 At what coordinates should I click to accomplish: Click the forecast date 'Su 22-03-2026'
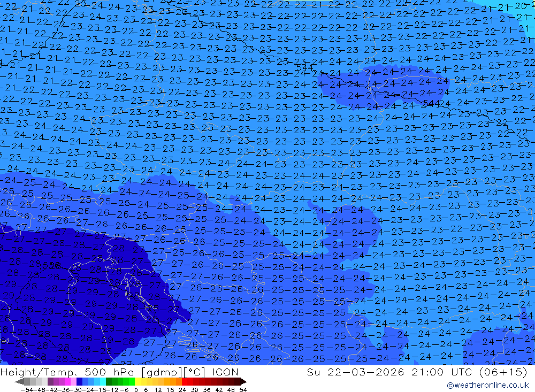(x=355, y=372)
